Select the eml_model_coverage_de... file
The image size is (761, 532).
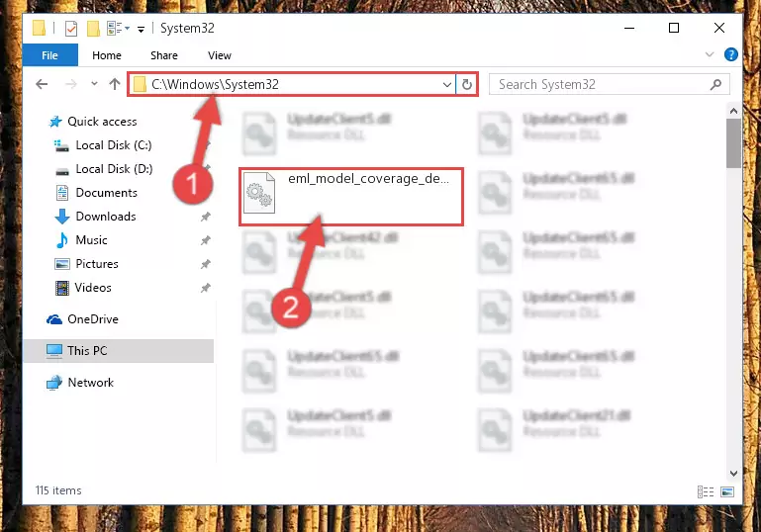tap(351, 197)
